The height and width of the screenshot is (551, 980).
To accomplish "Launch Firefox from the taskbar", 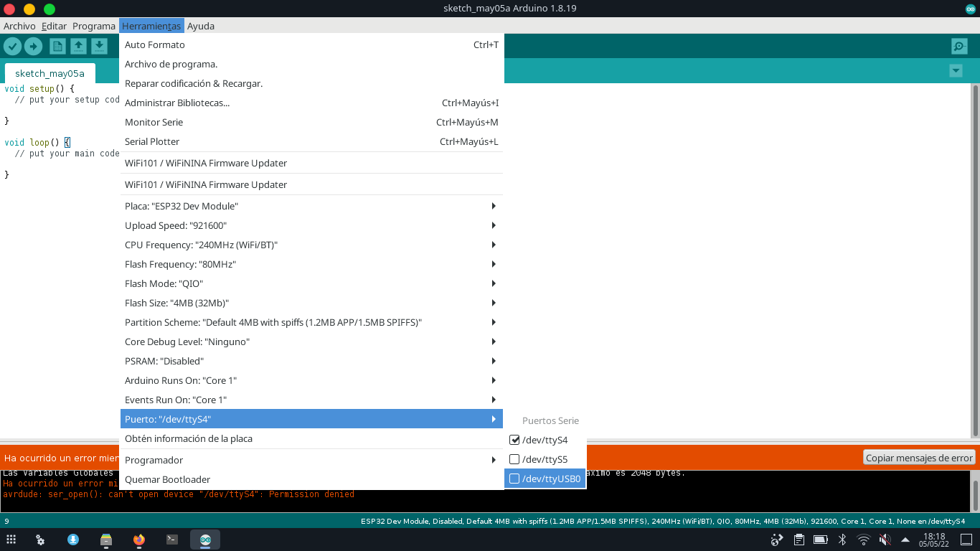I will (139, 540).
